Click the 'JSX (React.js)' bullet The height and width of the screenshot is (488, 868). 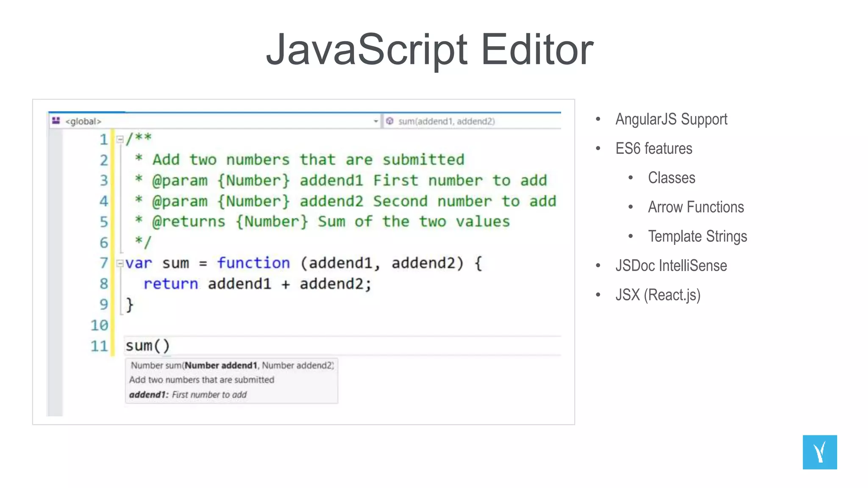click(658, 295)
